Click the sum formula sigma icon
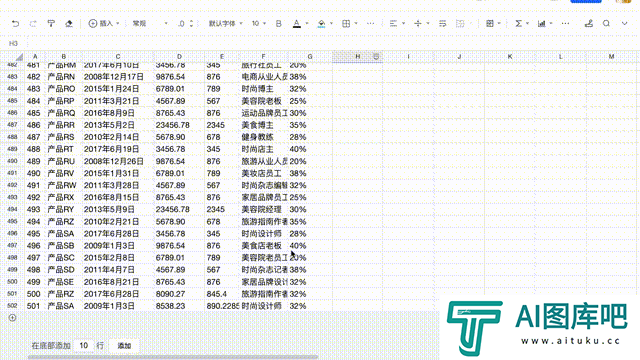 point(518,24)
